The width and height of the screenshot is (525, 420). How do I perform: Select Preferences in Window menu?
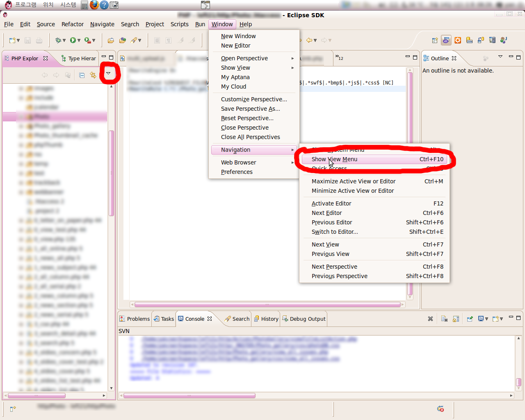tap(254, 172)
